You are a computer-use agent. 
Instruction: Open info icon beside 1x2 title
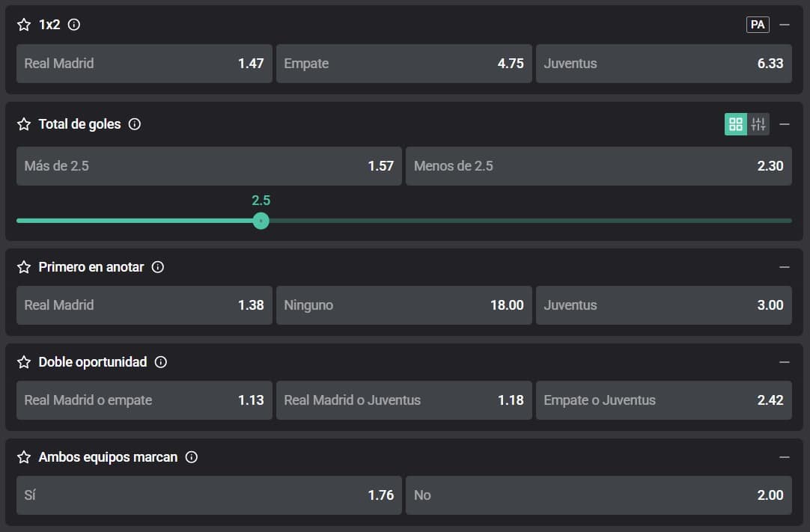[x=74, y=25]
